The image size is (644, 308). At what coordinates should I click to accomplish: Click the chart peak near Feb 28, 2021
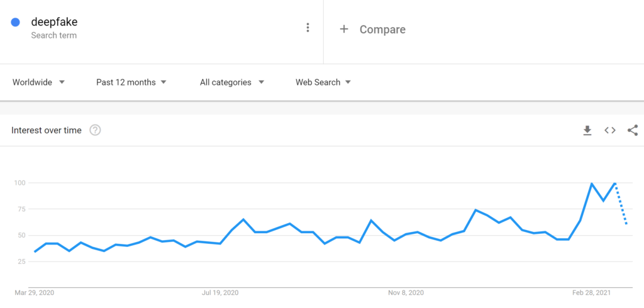(x=592, y=184)
